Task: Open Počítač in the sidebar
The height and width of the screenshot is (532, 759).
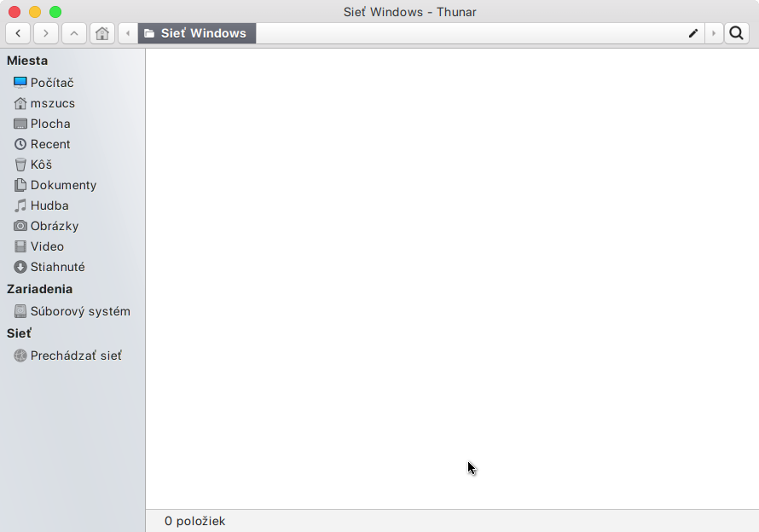Action: [x=51, y=83]
